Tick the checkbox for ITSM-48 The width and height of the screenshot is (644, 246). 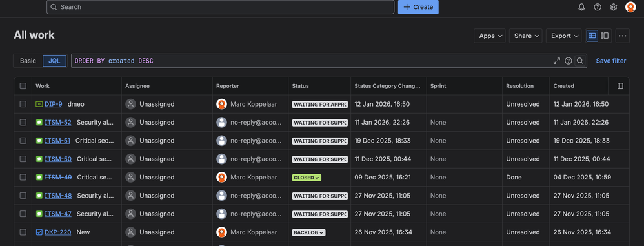pos(23,196)
